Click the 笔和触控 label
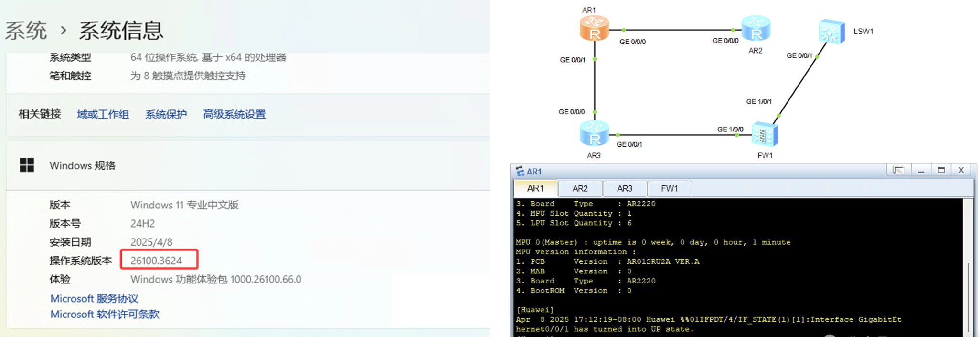 70,76
